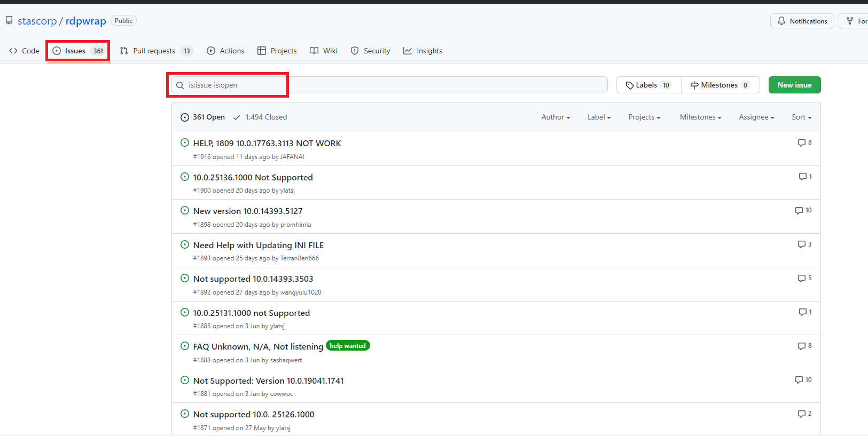Viewport: 868px width, 436px height.
Task: Expand the Author filter dropdown
Action: [x=556, y=117]
